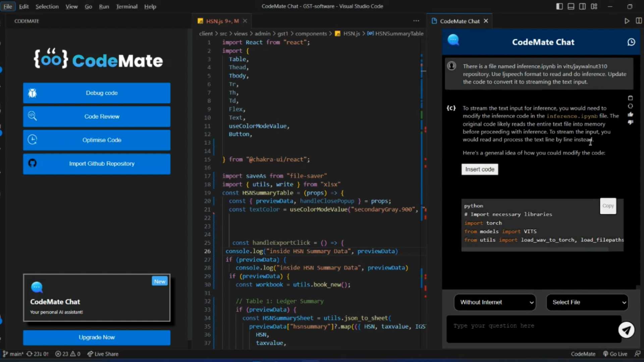Regenerate the response with refresh icon

tap(630, 106)
